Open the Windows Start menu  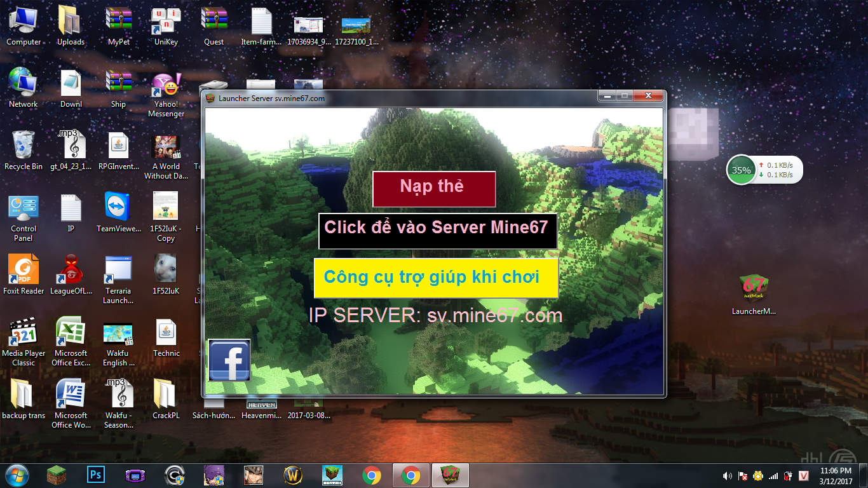pyautogui.click(x=17, y=475)
